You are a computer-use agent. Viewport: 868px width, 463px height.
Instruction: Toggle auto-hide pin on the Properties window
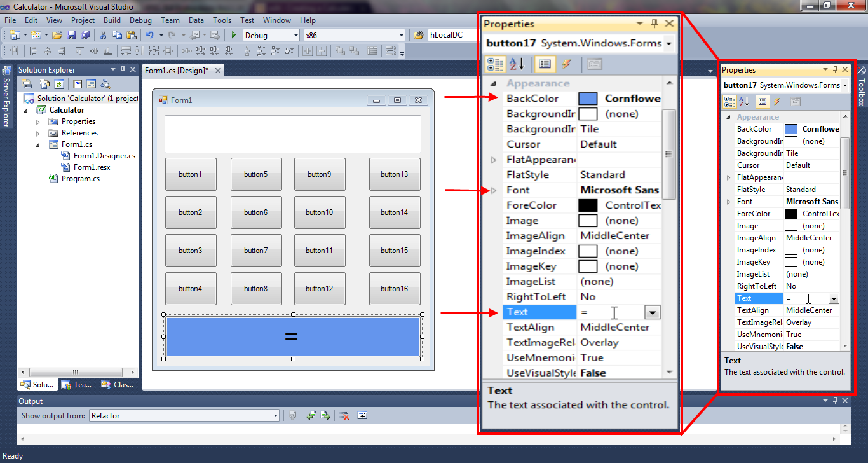pyautogui.click(x=654, y=24)
